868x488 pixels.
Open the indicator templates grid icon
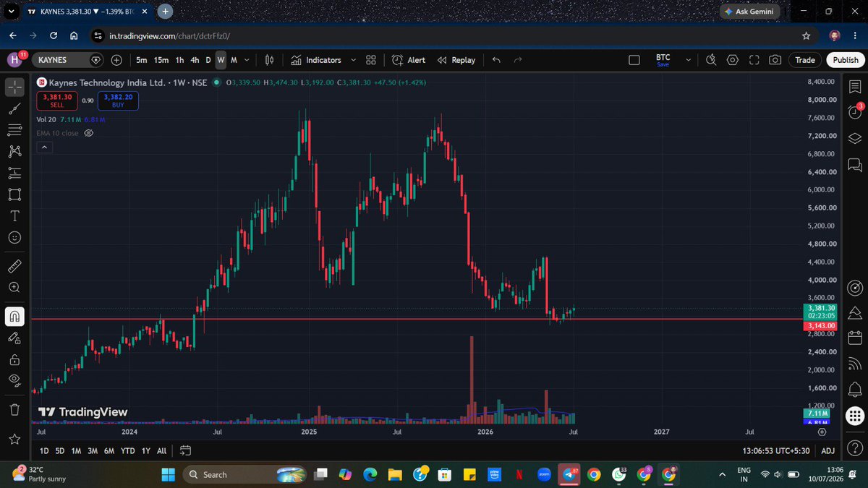click(371, 60)
